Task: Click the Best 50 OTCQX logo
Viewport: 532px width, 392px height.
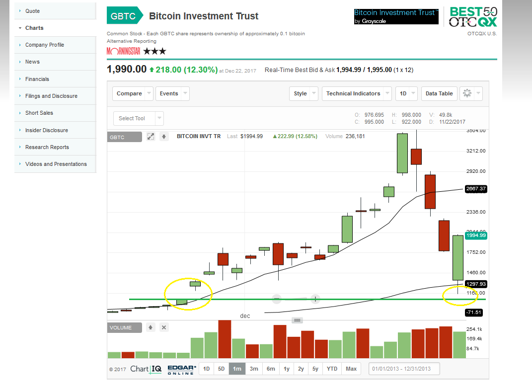Action: [x=473, y=17]
